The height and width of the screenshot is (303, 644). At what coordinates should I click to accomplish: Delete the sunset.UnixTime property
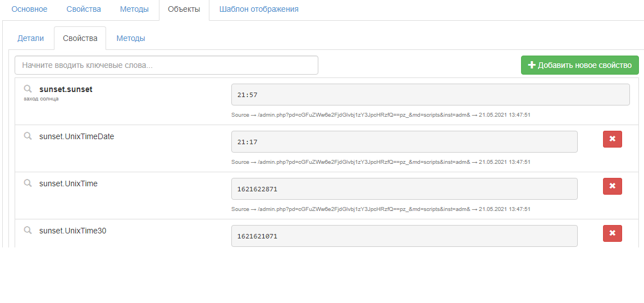tap(613, 186)
